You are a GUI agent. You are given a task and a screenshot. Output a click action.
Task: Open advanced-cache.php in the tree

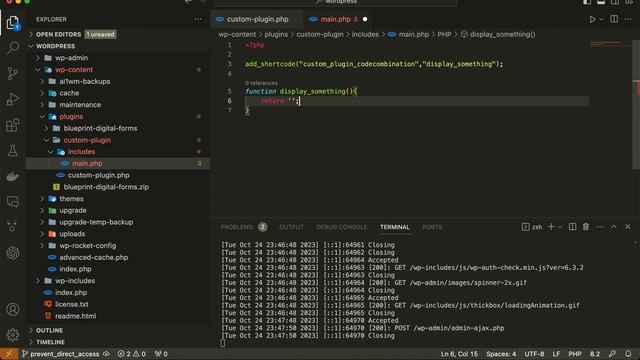coord(118,258)
